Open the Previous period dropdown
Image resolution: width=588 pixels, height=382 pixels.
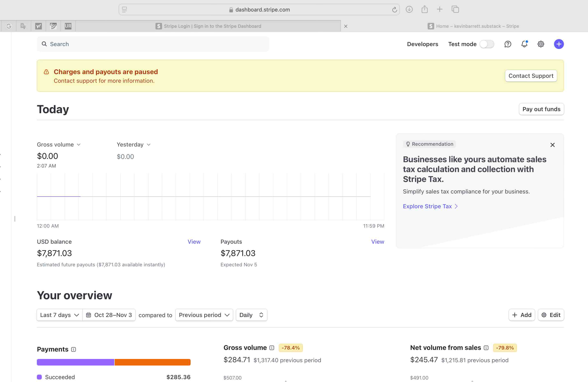[204, 315]
